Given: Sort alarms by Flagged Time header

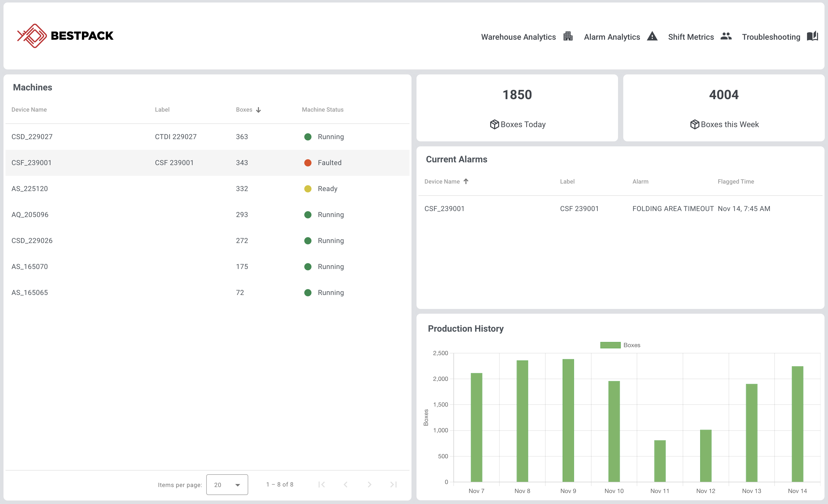Looking at the screenshot, I should 736,181.
